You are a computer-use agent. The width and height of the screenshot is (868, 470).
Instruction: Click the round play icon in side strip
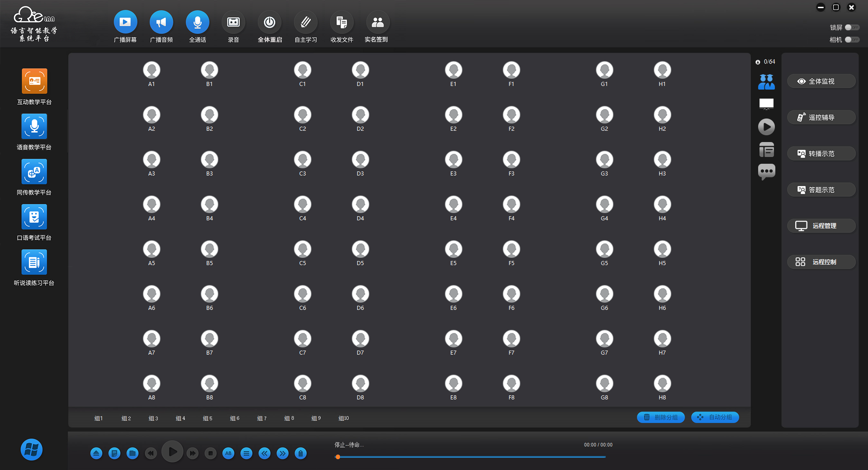coord(766,127)
